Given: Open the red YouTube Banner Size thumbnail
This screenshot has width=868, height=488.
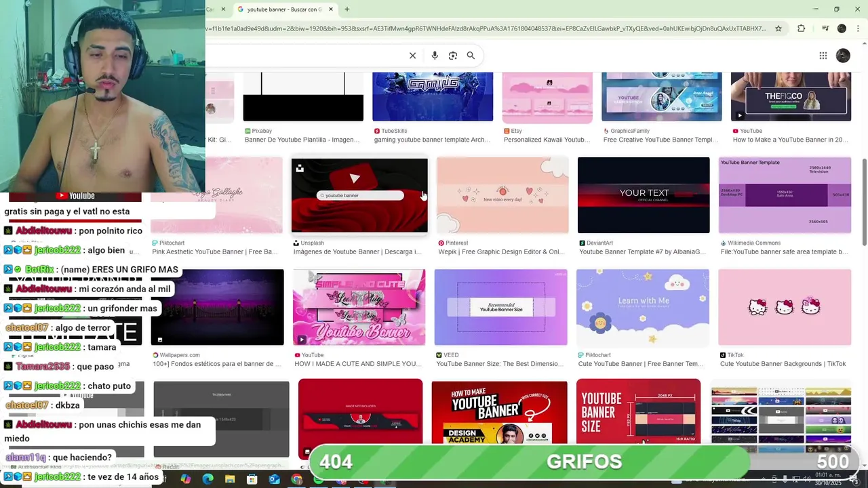Looking at the screenshot, I should point(638,412).
